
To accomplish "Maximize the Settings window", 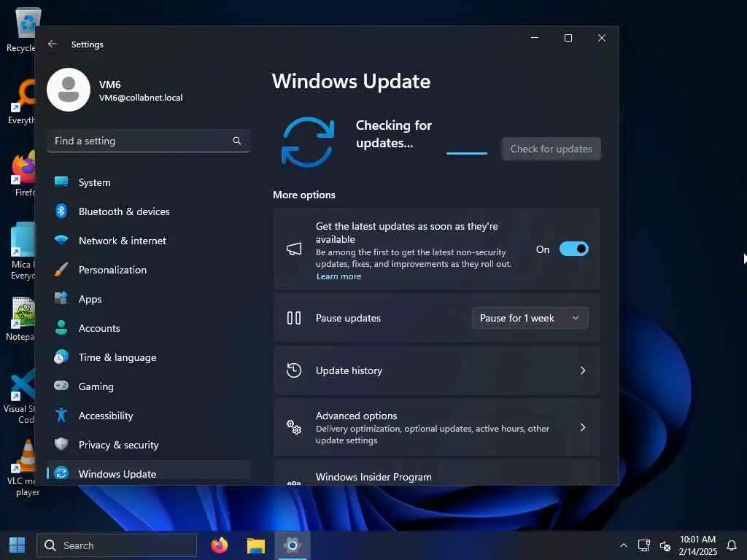I will point(568,38).
